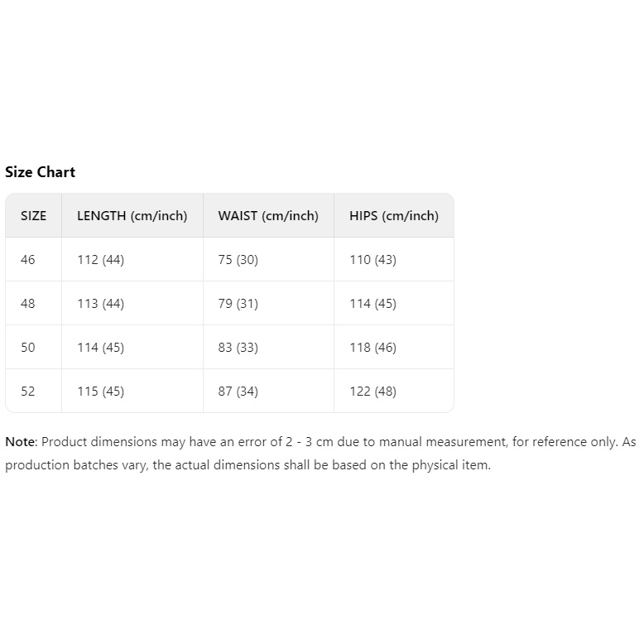
Task: Click the bold Note label
Action: (21, 442)
